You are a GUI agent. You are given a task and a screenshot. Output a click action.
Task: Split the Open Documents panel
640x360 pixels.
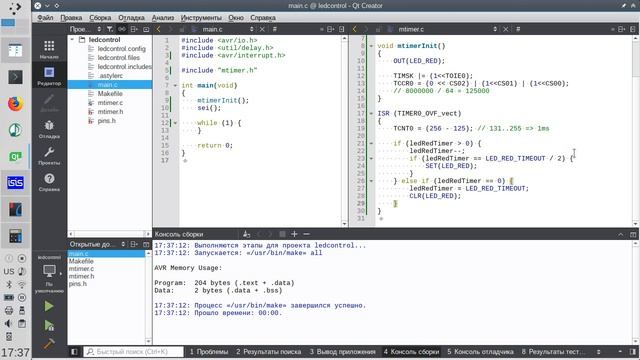134,244
